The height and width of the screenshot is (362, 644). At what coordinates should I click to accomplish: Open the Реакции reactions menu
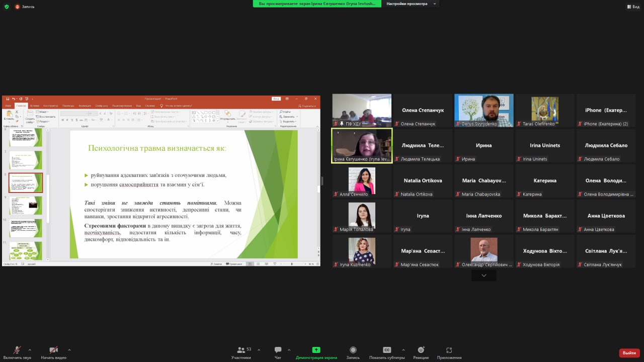coord(421,352)
